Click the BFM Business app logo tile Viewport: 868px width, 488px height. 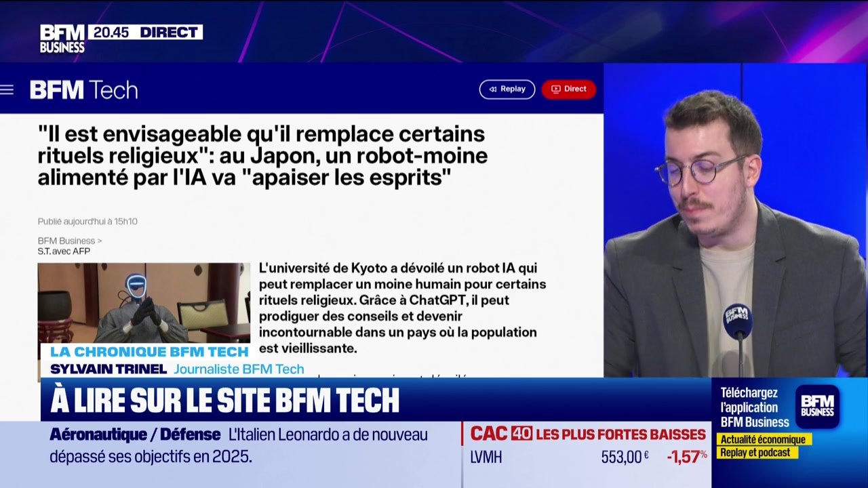[x=817, y=407]
